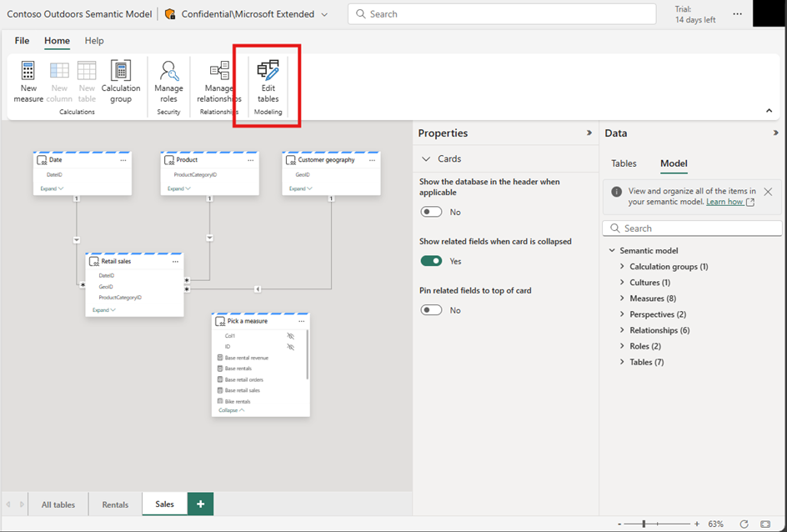Zoom out with the minus button

pos(619,524)
